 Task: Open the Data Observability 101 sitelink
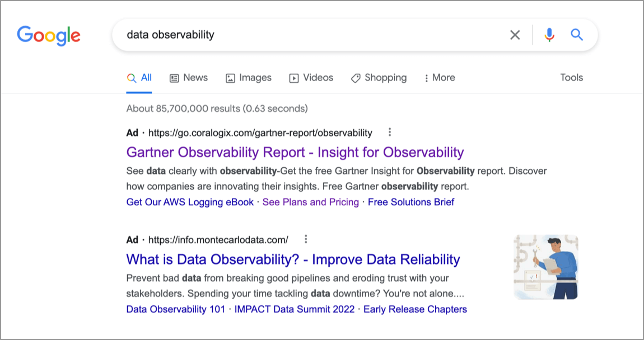(176, 309)
